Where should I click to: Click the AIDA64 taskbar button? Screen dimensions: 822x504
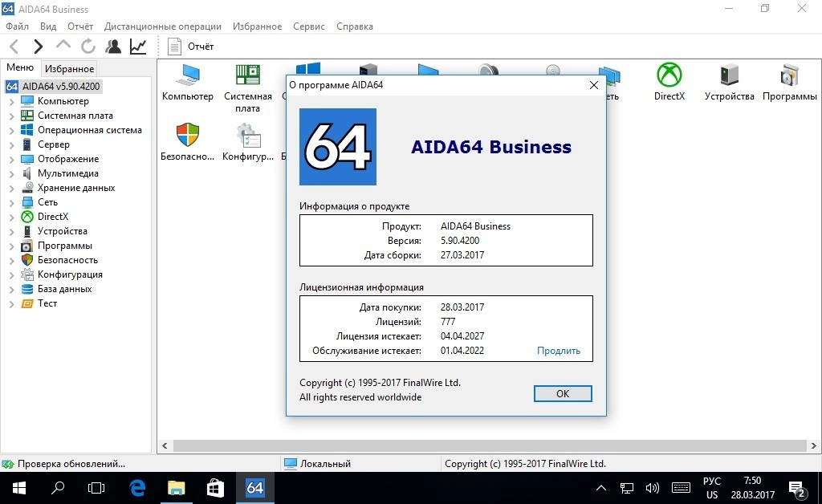click(x=254, y=488)
